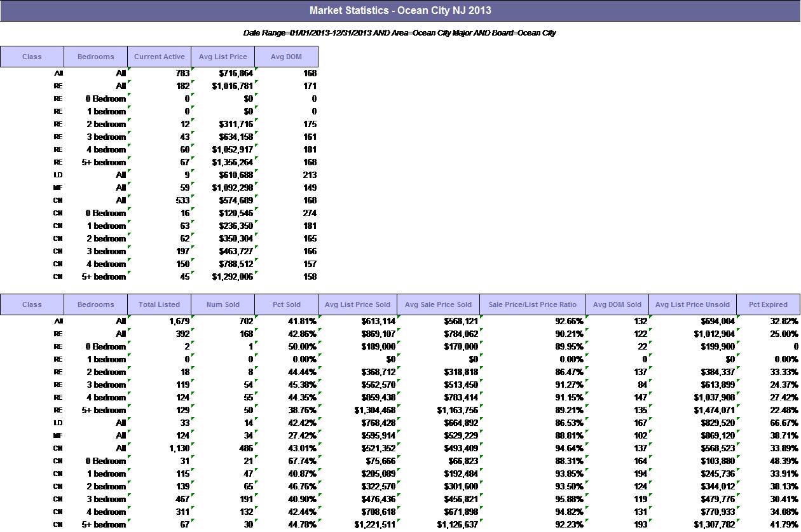801x532 pixels.
Task: Select avg list price sold '$189,000'
Action: click(x=378, y=346)
